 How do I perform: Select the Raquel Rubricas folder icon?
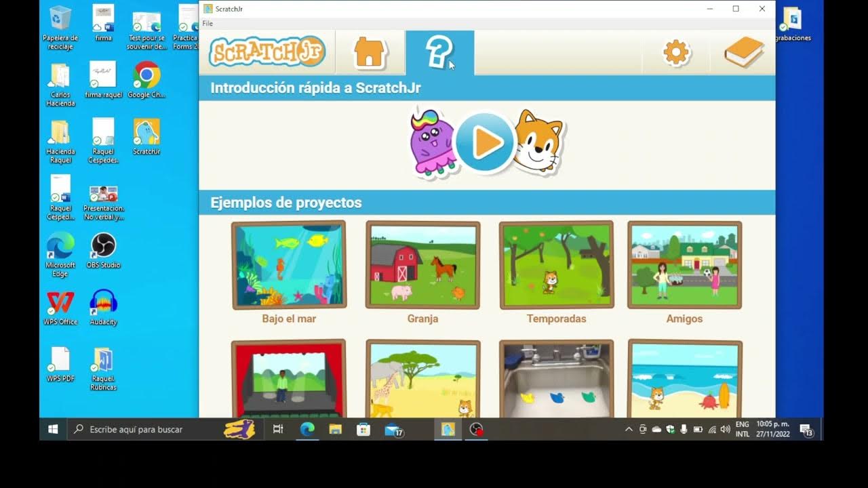pyautogui.click(x=103, y=369)
